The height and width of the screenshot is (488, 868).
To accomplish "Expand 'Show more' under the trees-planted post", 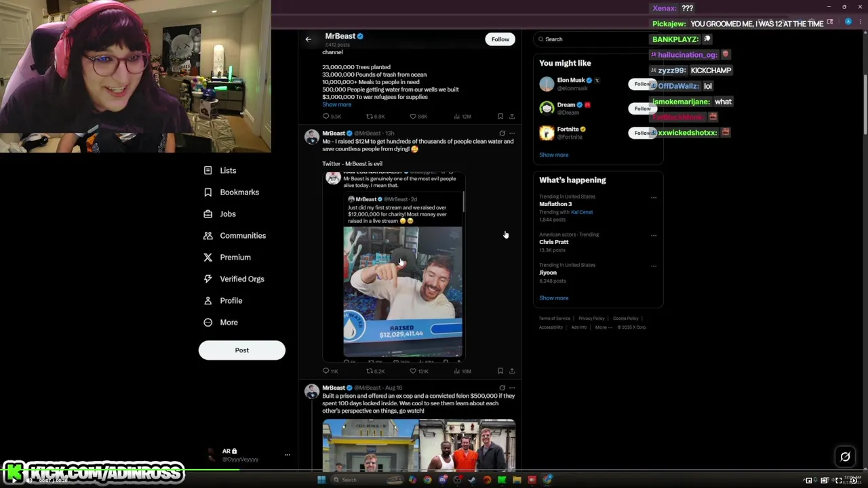I will pos(336,105).
